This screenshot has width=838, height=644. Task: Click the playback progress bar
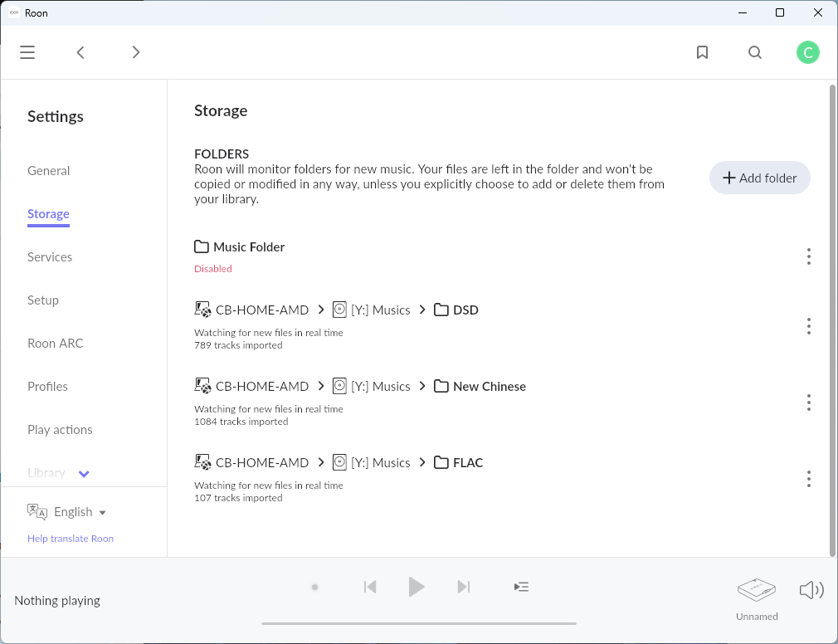(417, 622)
